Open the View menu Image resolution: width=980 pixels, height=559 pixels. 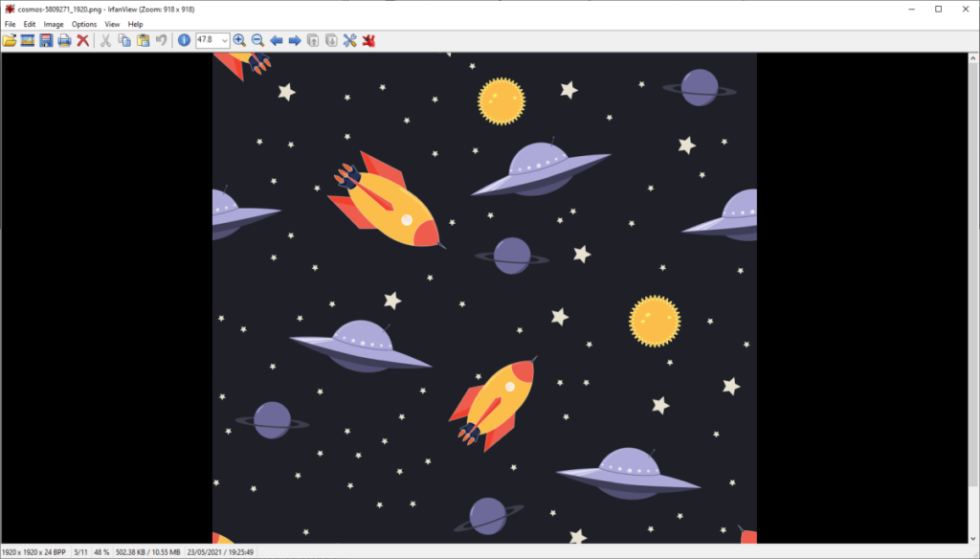(x=112, y=24)
